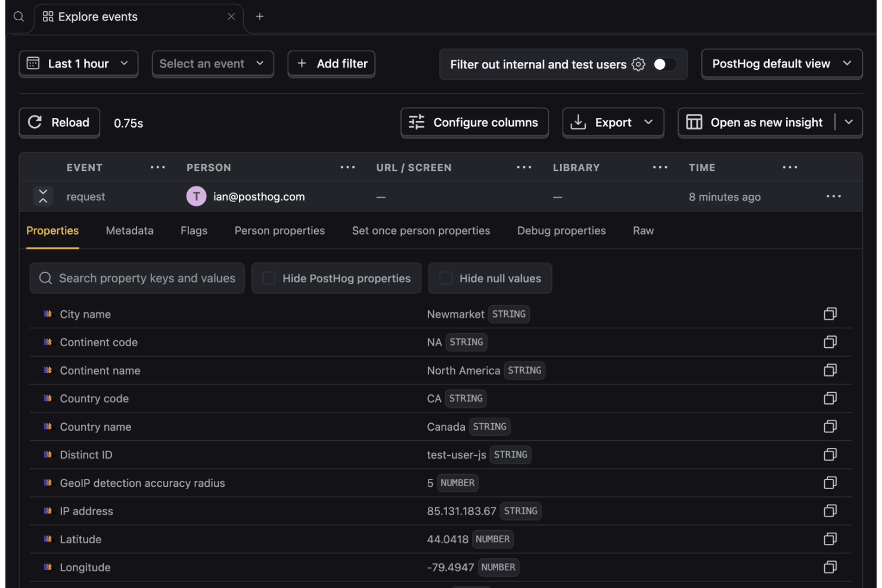Copy the IP address value
The image size is (882, 588).
pyautogui.click(x=830, y=511)
